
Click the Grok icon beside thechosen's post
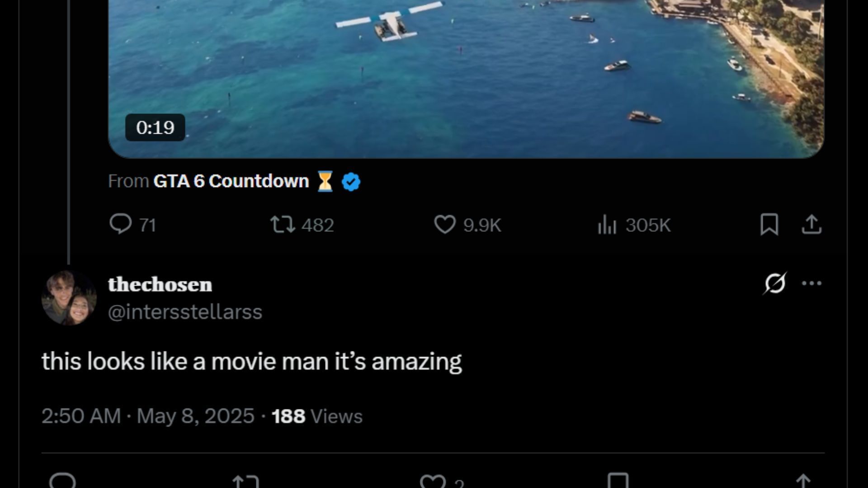point(775,283)
